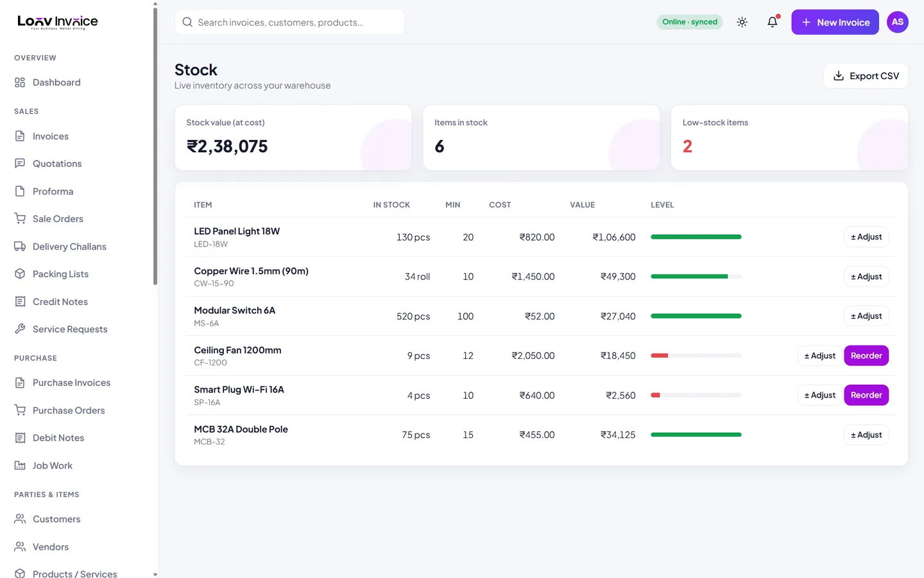
Task: Click the Invoices document icon
Action: pos(20,136)
